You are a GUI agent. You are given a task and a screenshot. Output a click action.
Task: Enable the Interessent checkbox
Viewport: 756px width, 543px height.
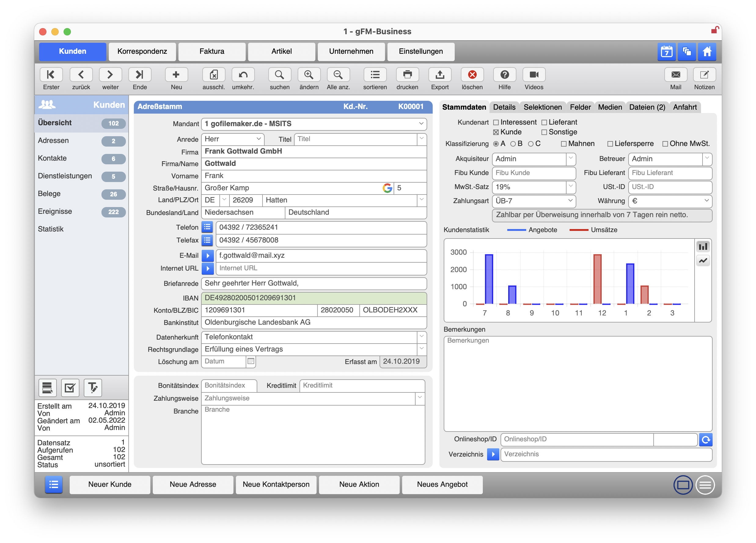coord(496,122)
